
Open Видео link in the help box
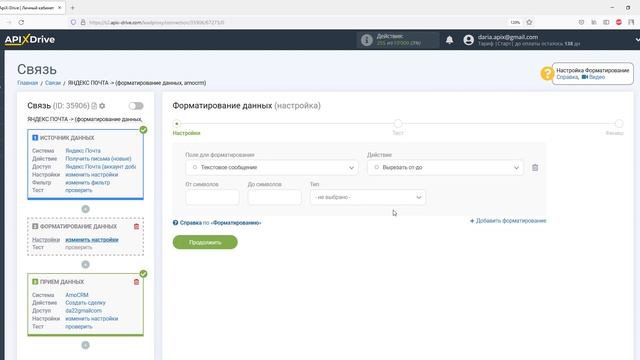[x=593, y=77]
